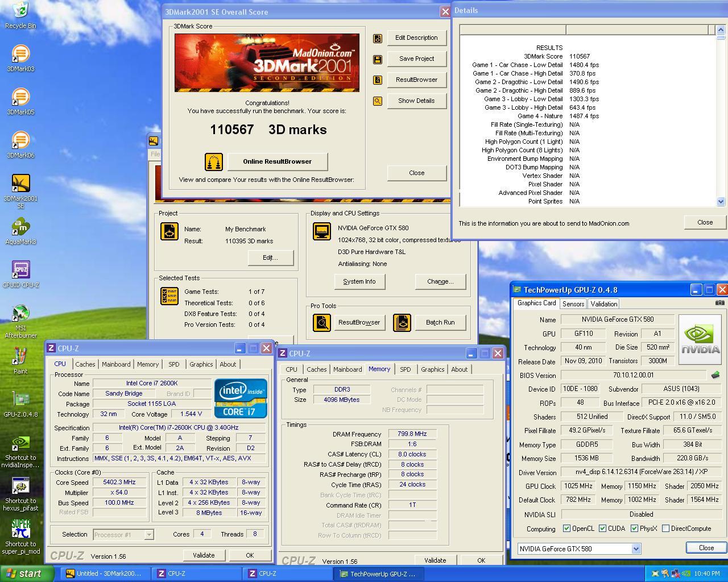Switch to TechPowerUp GPU-Z taskbar item
The width and height of the screenshot is (728, 582).
click(379, 574)
